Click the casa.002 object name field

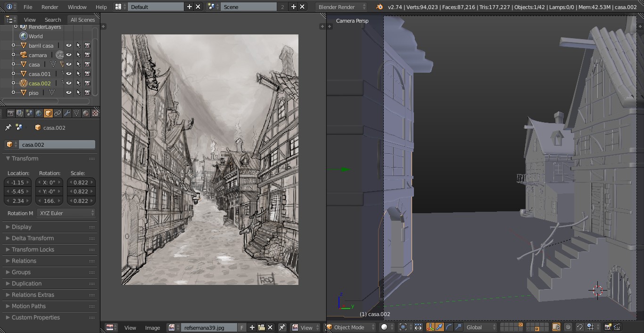point(57,145)
